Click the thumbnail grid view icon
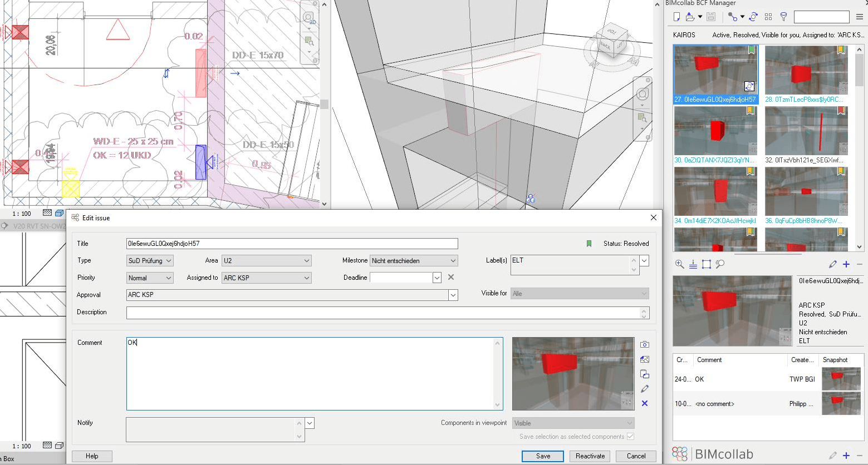The image size is (868, 465). (x=768, y=17)
